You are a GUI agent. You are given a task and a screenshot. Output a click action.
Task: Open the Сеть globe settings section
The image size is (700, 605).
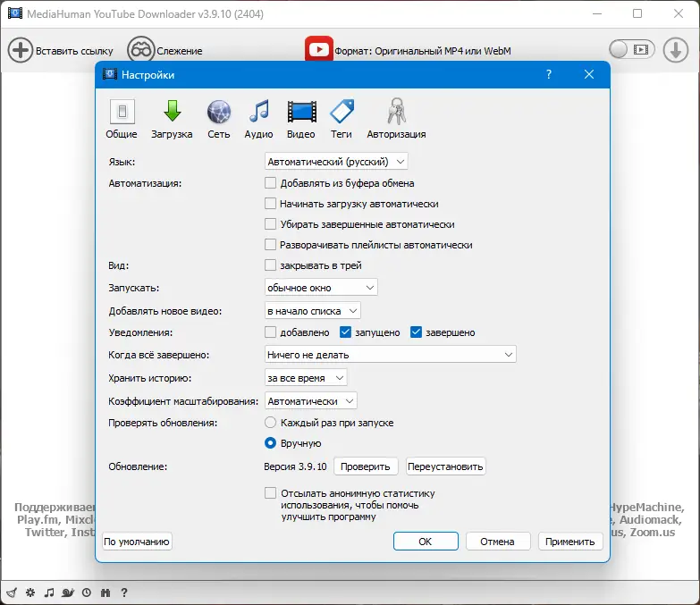(219, 119)
